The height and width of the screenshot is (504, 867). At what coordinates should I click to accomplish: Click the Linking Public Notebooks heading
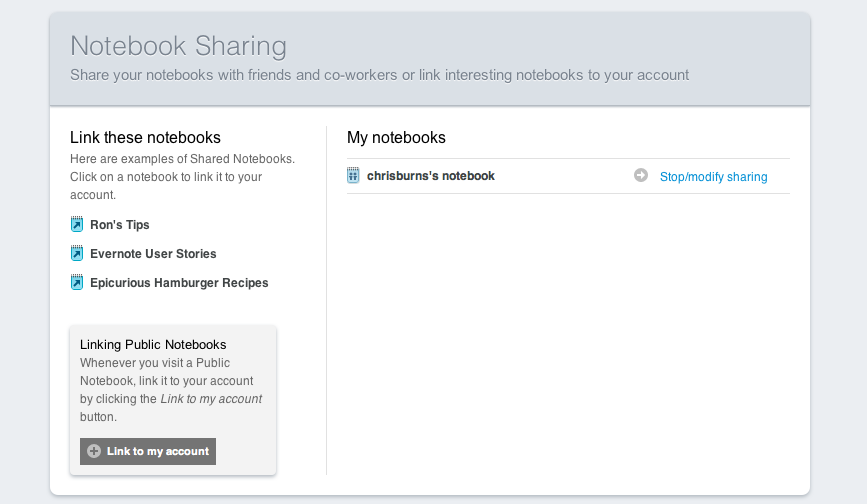point(153,345)
